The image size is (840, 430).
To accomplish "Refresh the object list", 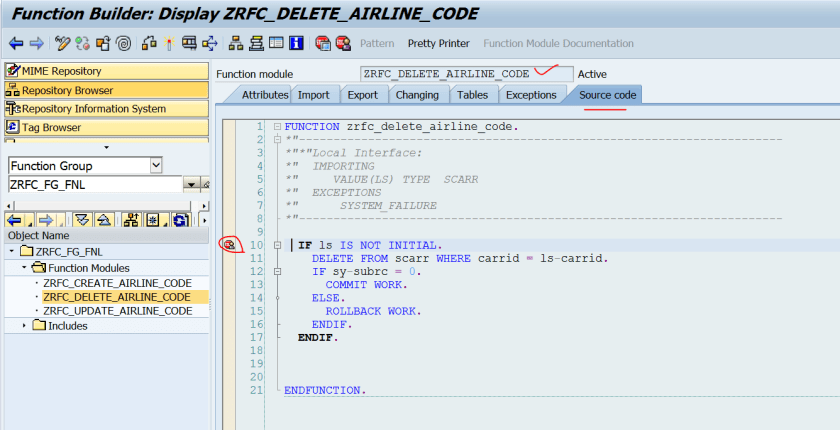I will pyautogui.click(x=181, y=220).
